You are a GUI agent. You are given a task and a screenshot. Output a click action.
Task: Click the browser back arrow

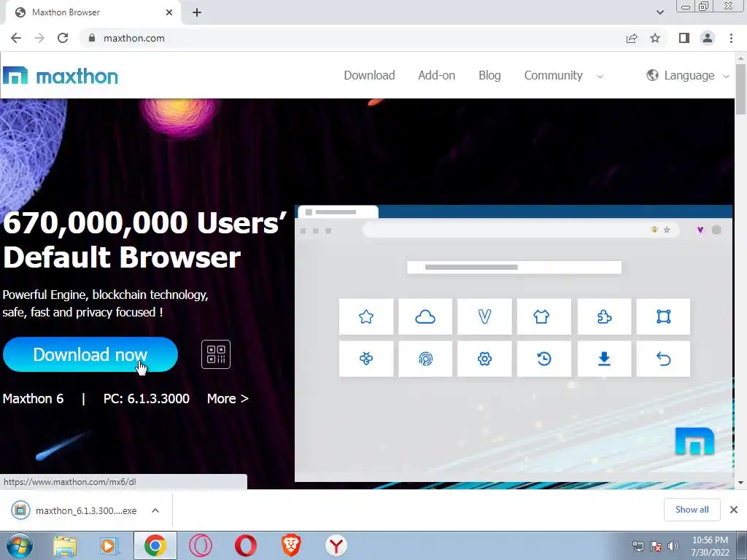coord(16,38)
